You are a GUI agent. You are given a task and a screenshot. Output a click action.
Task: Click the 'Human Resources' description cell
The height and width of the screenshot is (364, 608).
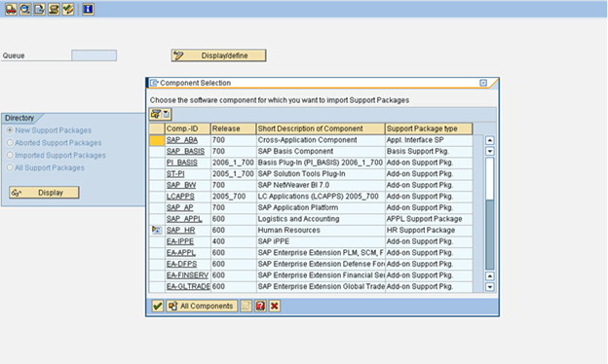pos(321,230)
